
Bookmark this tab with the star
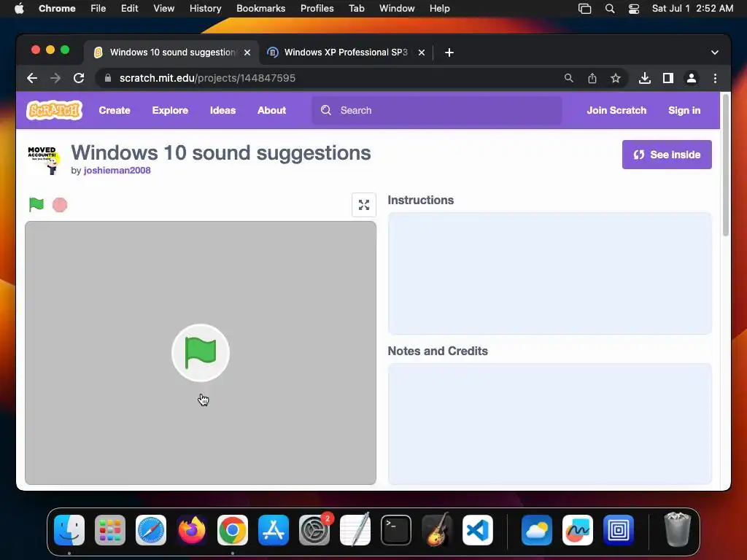(616, 78)
